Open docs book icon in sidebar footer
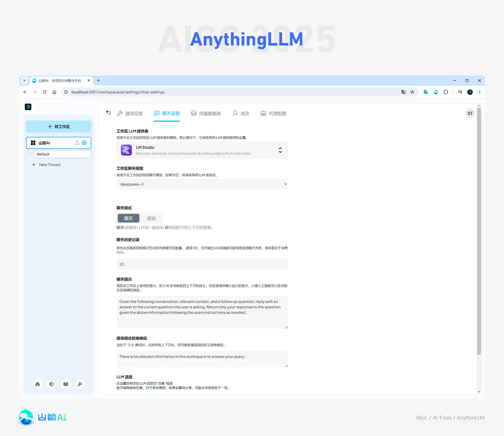Viewport: 504px width, 436px height. pyautogui.click(x=66, y=384)
